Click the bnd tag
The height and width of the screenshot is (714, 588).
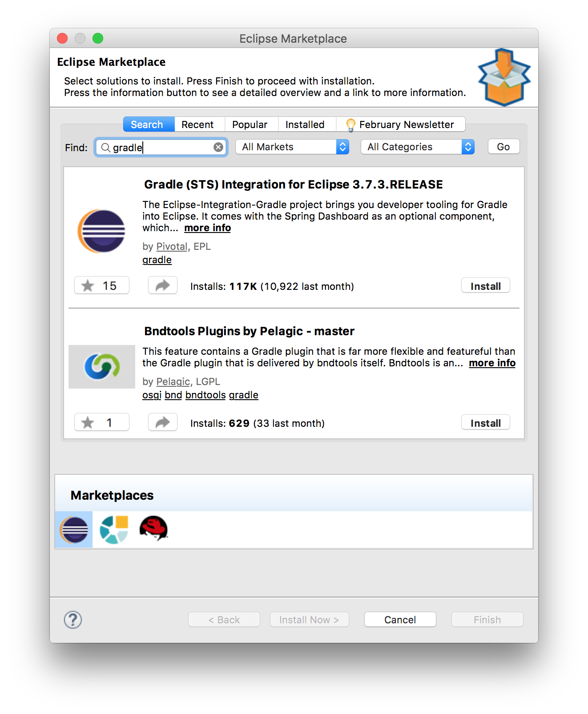173,395
